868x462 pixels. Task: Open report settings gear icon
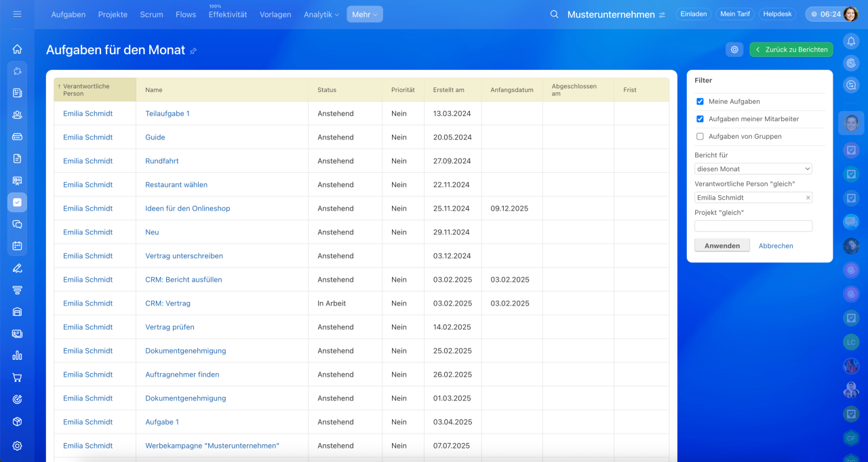pyautogui.click(x=734, y=49)
